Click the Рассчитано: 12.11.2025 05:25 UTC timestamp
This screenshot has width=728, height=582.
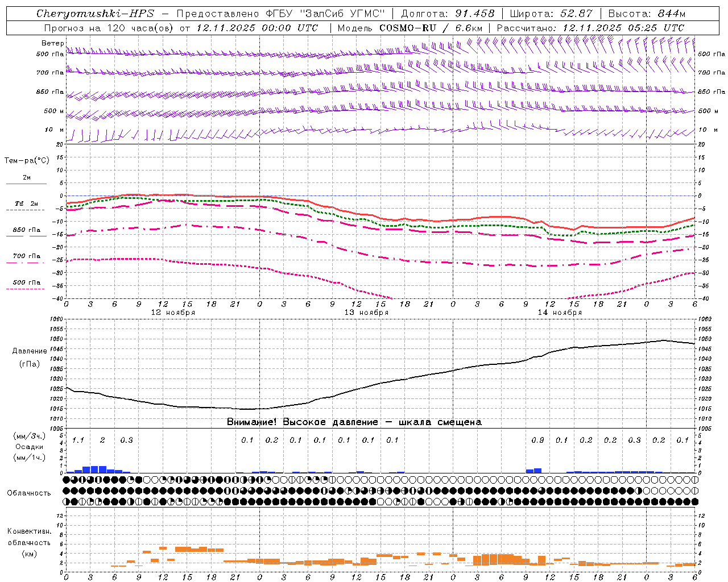coord(590,28)
